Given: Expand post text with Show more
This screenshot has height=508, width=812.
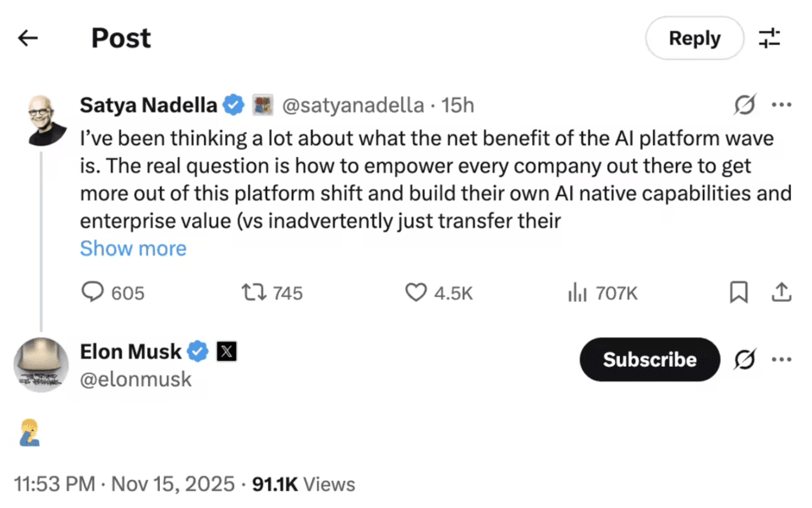Looking at the screenshot, I should [133, 249].
